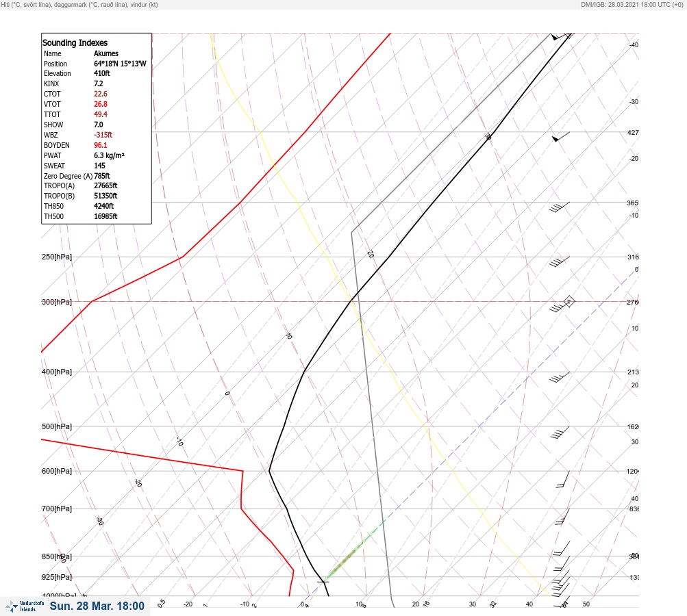
Task: Click the wind barb at 700 hPa level
Action: point(562,517)
